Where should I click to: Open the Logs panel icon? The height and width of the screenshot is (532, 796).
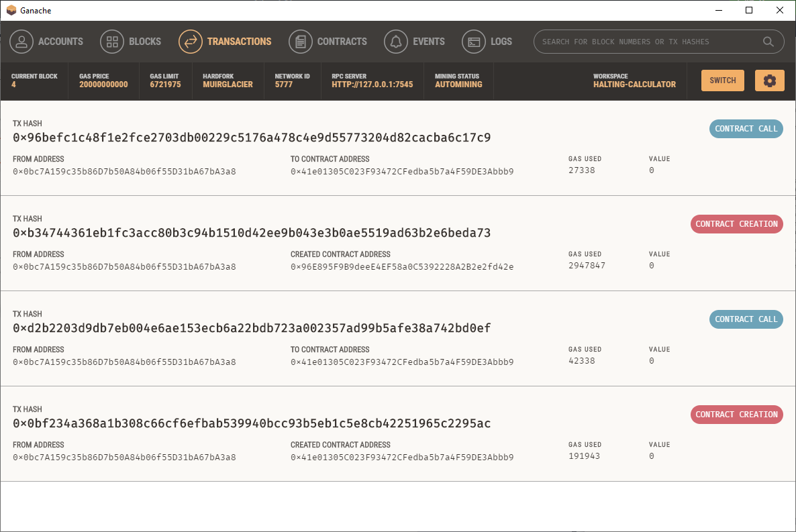473,41
